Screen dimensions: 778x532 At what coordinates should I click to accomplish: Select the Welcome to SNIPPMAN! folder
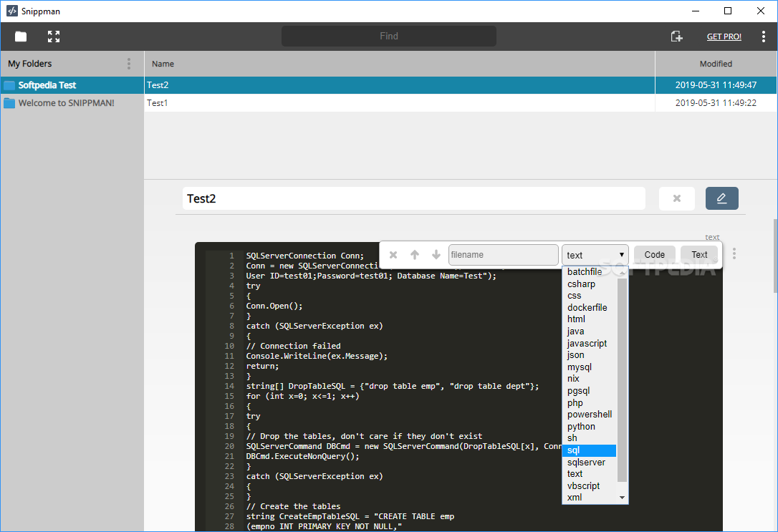[72, 102]
